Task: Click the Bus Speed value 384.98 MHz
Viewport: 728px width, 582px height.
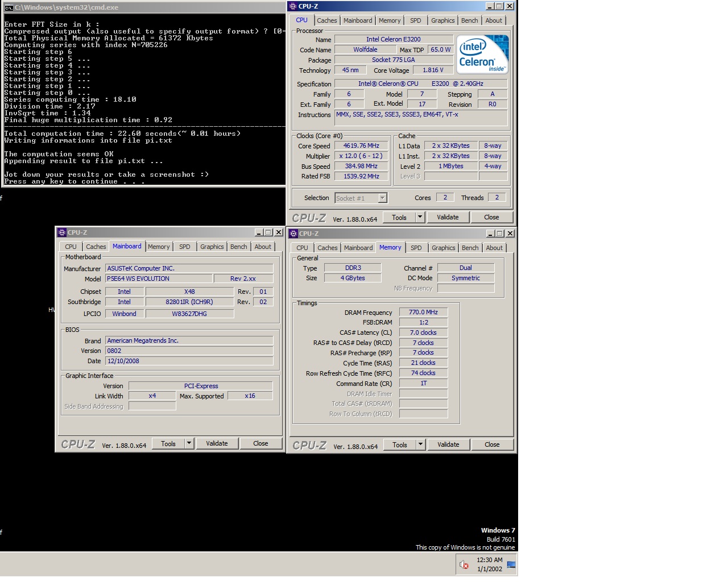Action: (361, 166)
